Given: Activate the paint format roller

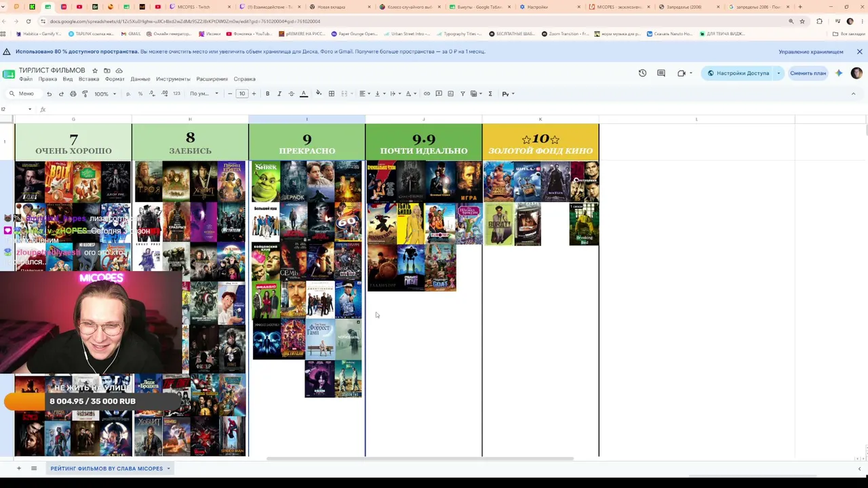Looking at the screenshot, I should [x=85, y=94].
